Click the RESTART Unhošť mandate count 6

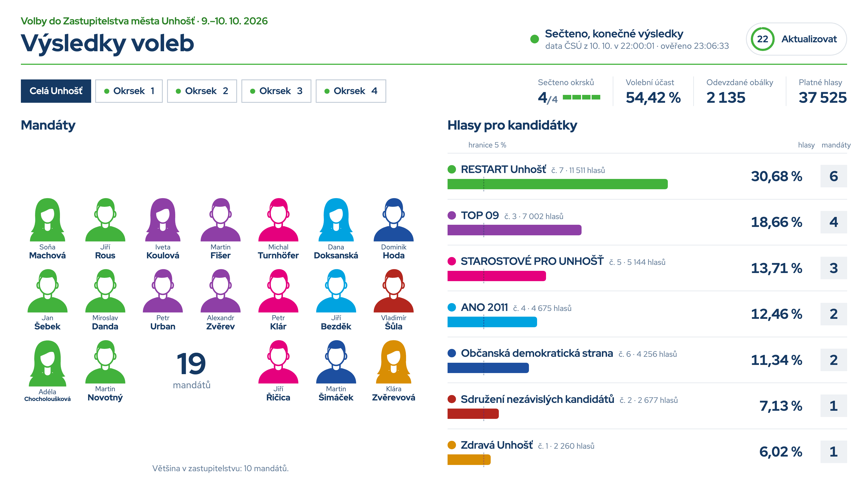point(833,176)
